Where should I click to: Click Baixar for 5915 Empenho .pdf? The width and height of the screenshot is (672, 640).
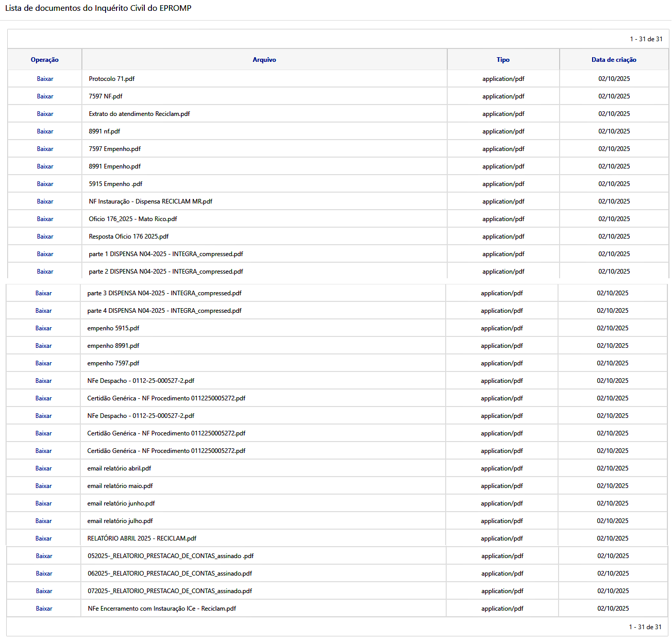tap(45, 184)
